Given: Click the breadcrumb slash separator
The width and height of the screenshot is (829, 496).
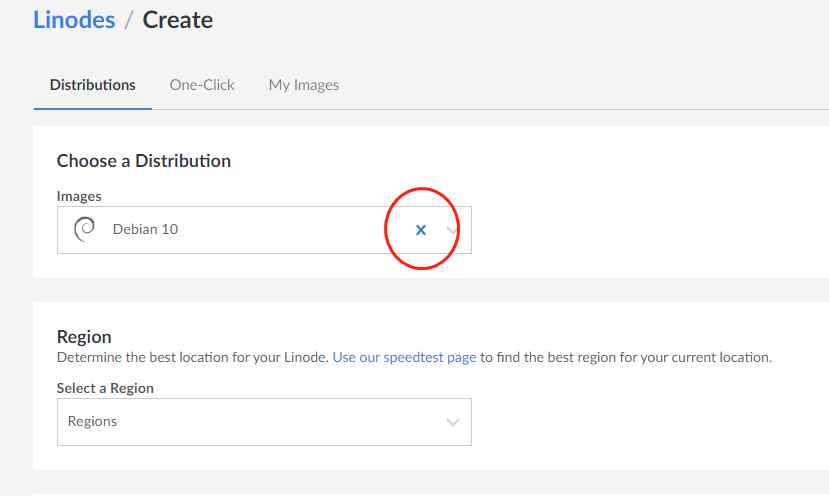Looking at the screenshot, I should (x=128, y=21).
